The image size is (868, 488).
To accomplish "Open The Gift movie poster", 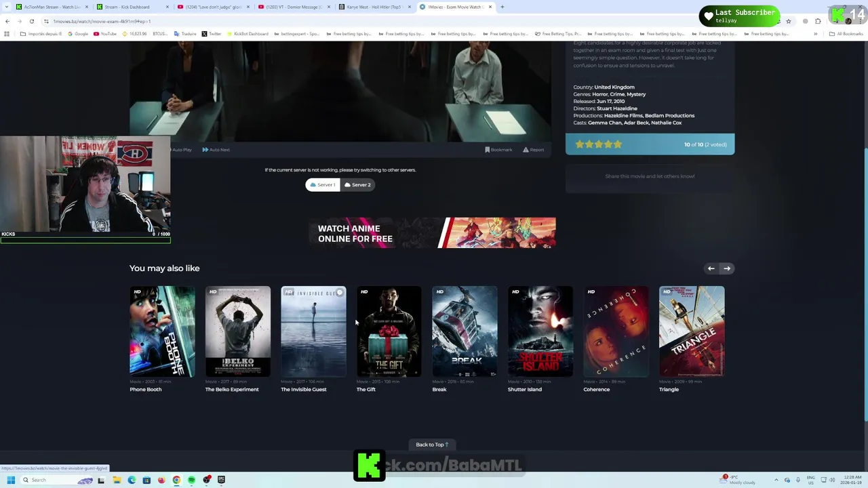I will click(389, 331).
